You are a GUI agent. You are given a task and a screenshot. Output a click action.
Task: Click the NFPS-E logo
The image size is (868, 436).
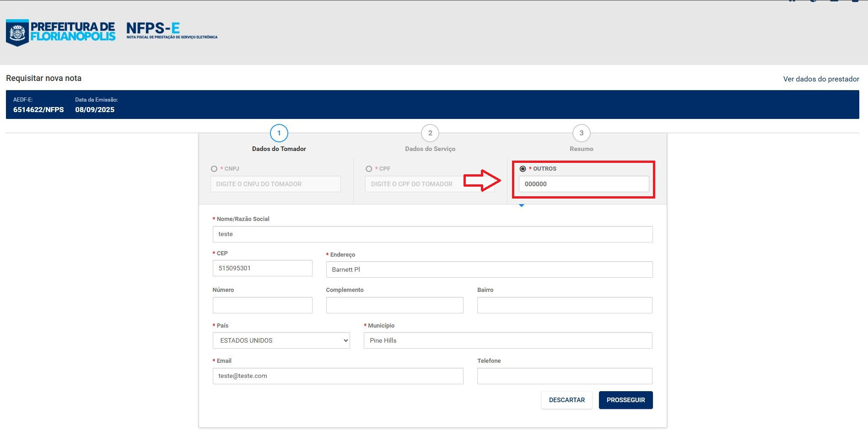(172, 31)
